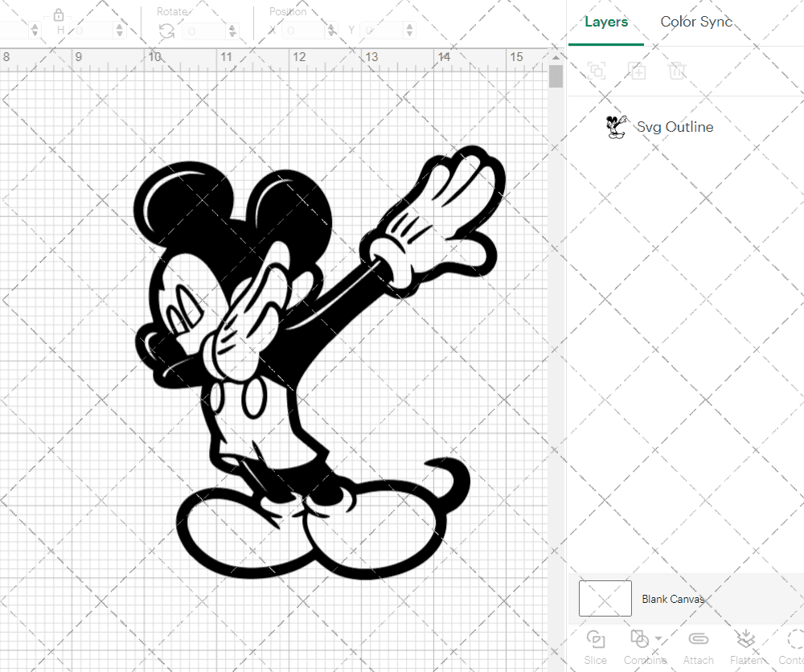Switch to the Layers tab
The height and width of the screenshot is (672, 804).
pos(606,22)
